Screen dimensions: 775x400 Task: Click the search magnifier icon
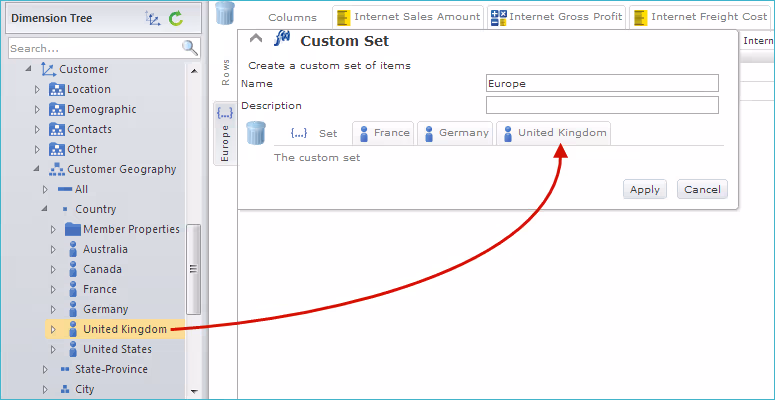[x=189, y=48]
